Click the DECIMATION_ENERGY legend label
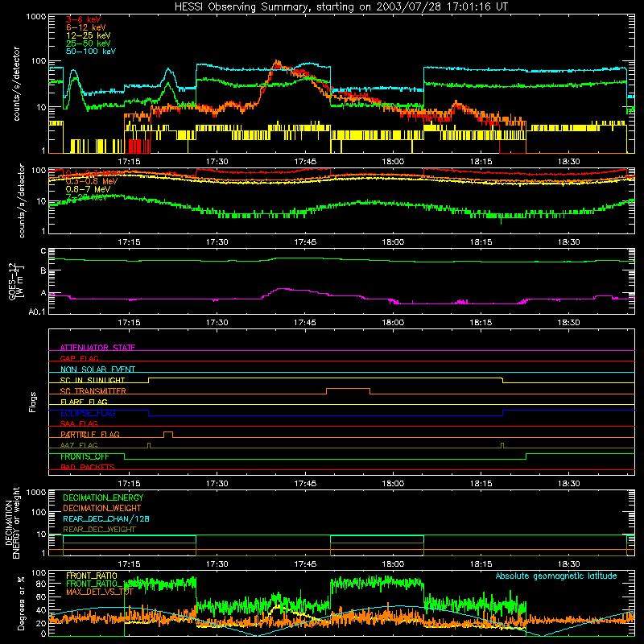 tap(104, 497)
